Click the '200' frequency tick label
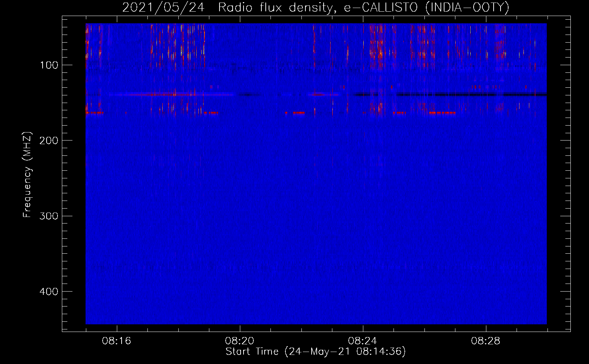This screenshot has height=364, width=589. (49, 141)
